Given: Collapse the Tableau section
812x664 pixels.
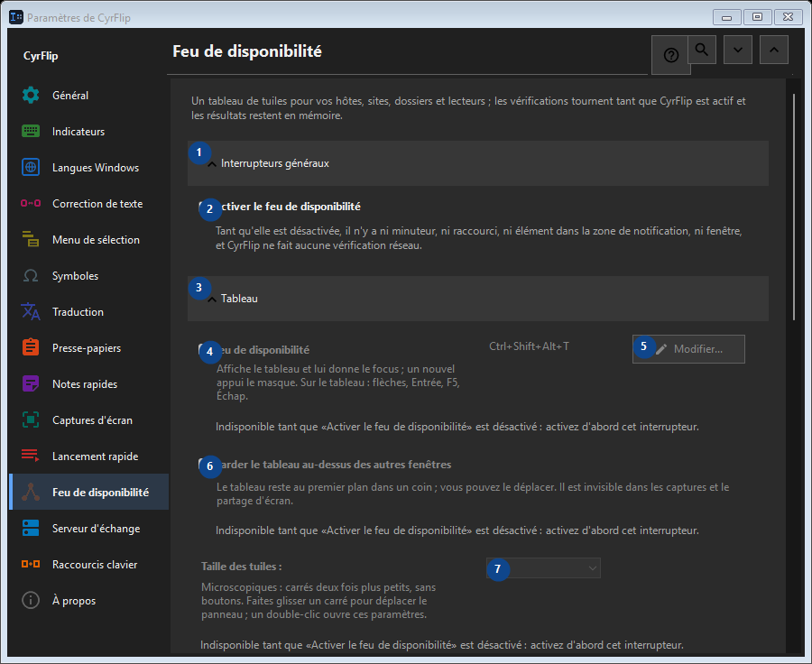Looking at the screenshot, I should (477, 299).
